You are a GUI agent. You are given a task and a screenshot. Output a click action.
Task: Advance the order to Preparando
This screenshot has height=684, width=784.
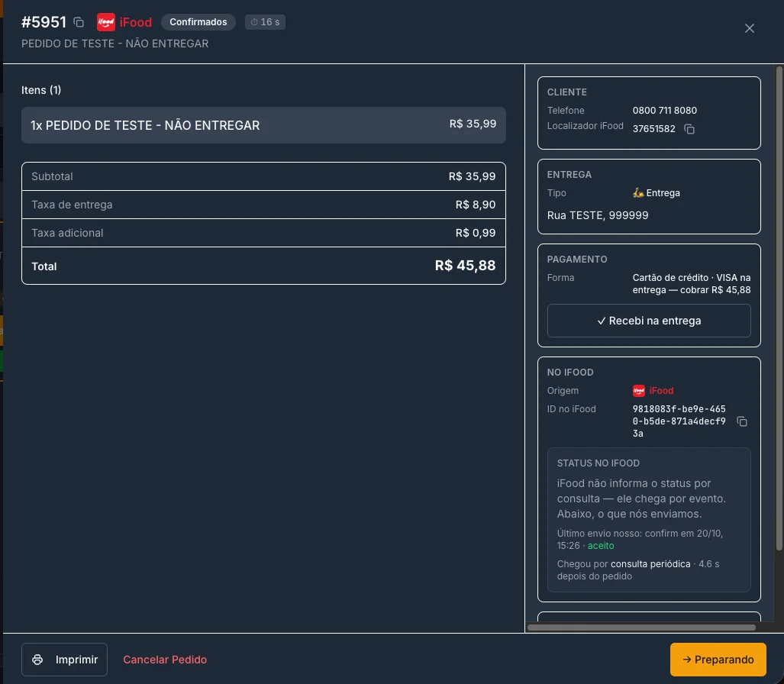[x=718, y=660]
